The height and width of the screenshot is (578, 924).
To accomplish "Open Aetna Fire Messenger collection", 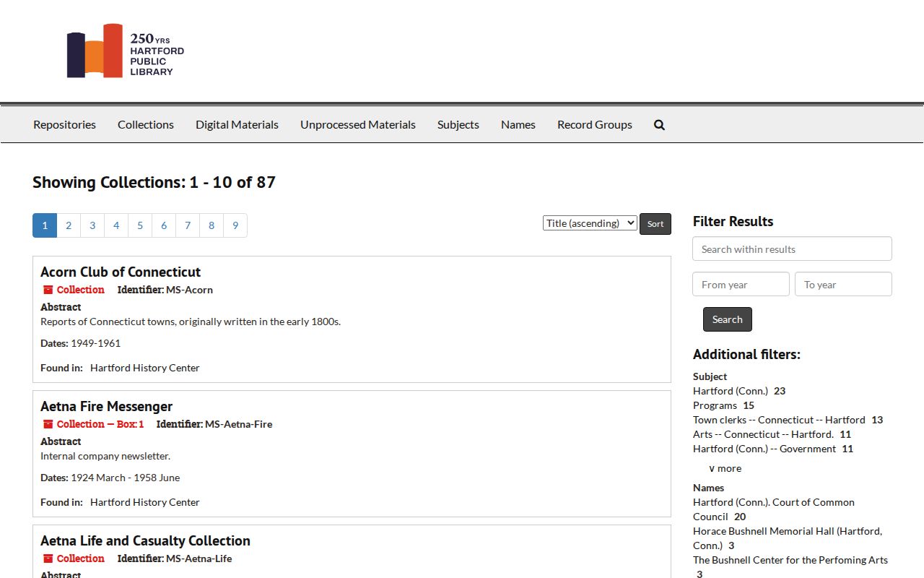I will (107, 406).
